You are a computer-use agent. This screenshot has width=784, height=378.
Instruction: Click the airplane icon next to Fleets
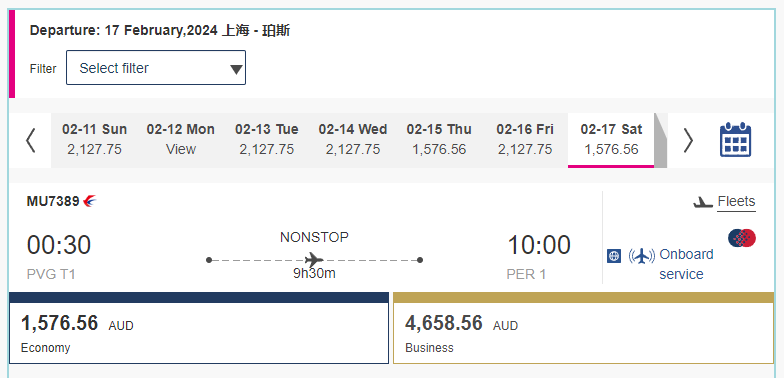[702, 202]
